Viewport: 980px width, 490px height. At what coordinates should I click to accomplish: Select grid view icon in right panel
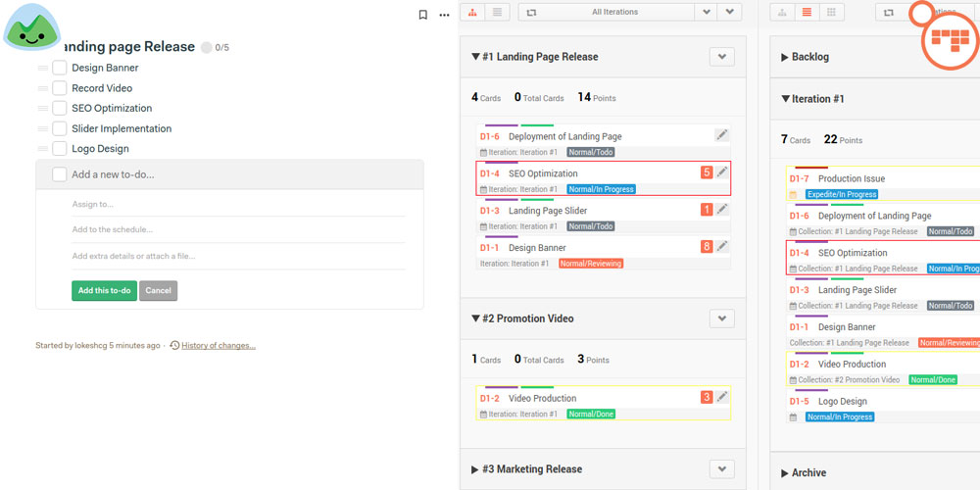[831, 13]
